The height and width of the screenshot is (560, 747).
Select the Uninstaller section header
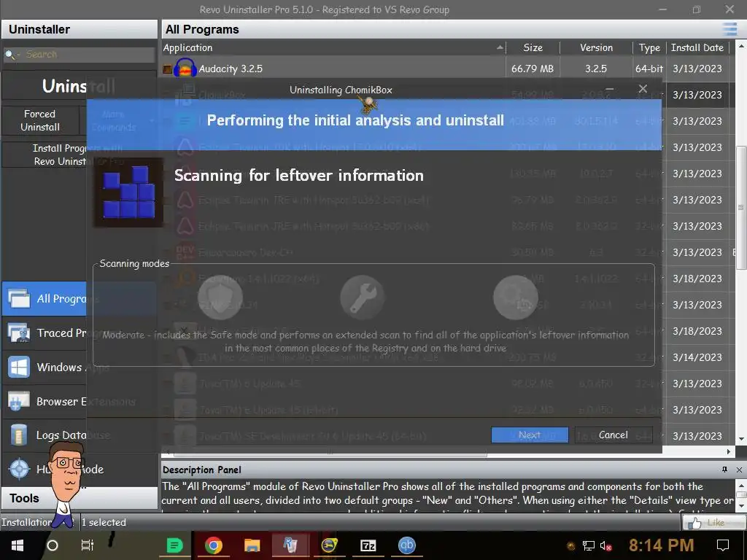click(x=79, y=29)
